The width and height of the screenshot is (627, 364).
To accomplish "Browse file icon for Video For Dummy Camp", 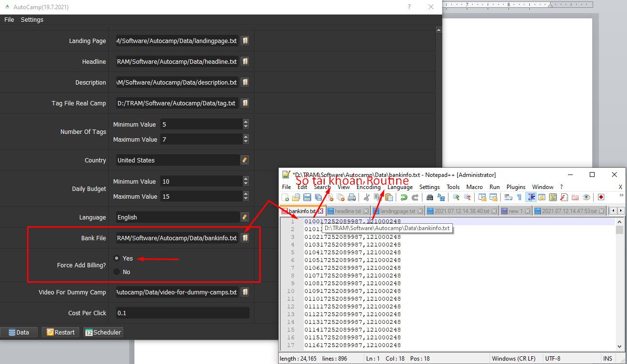I will (245, 292).
